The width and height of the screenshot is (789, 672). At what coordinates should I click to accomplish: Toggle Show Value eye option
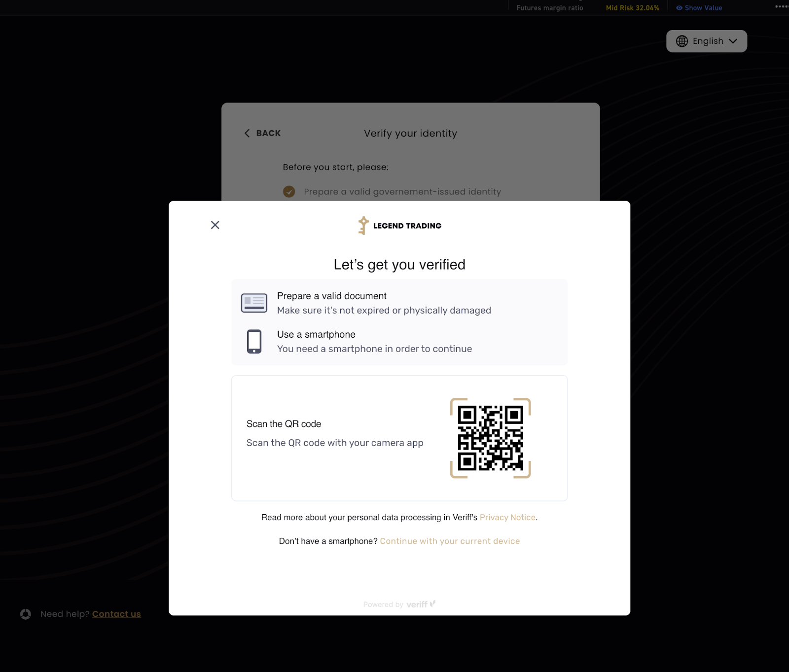(x=699, y=8)
